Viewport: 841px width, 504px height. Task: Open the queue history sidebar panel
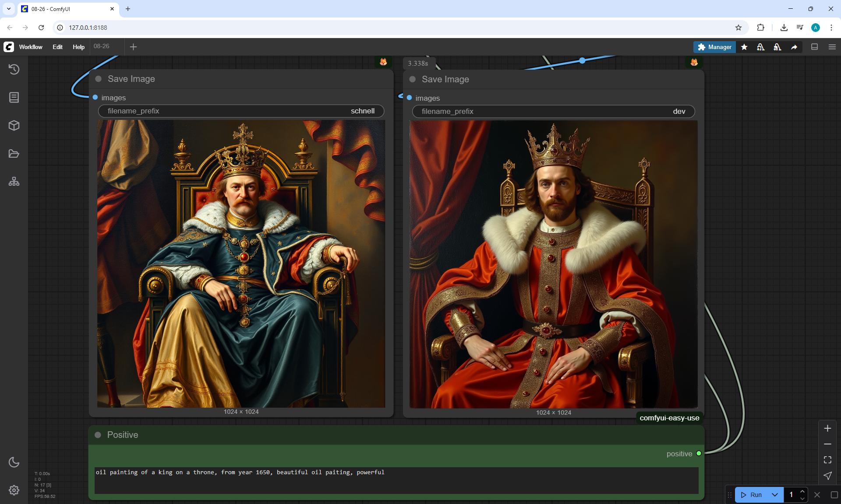click(x=14, y=69)
